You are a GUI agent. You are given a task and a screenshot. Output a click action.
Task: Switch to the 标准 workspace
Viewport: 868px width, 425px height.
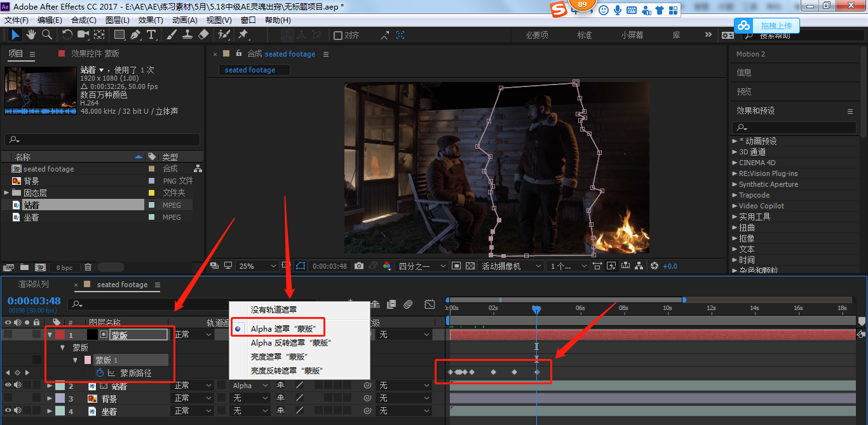(585, 36)
